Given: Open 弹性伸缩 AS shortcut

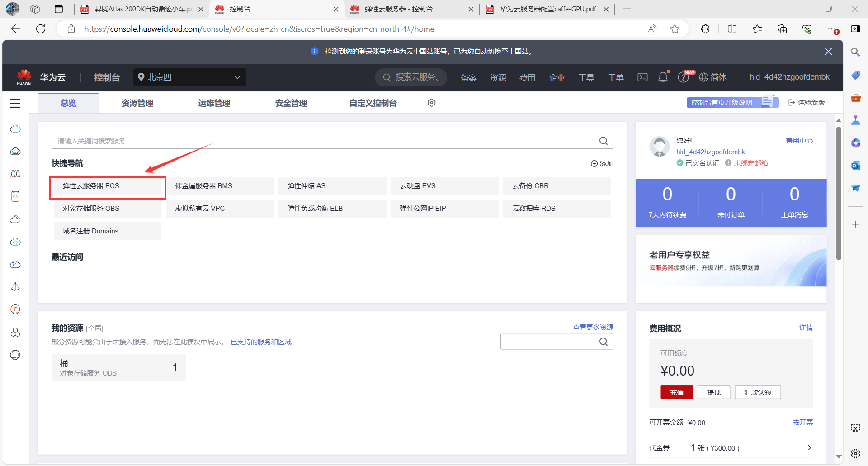Looking at the screenshot, I should point(332,186).
